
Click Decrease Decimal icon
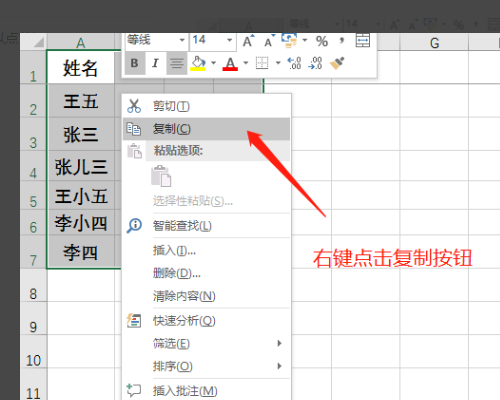315,63
